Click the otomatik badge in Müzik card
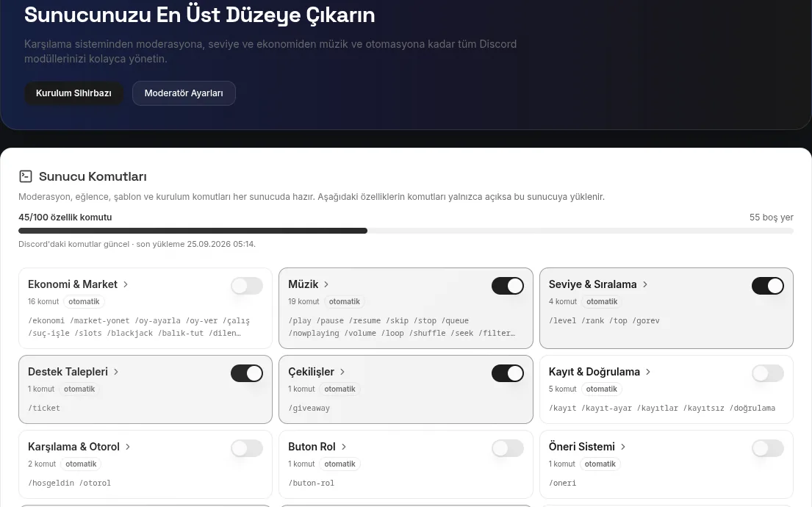 [345, 301]
